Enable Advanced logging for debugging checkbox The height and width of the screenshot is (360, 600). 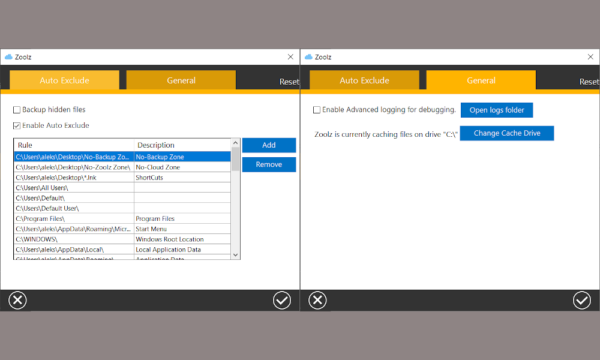317,110
